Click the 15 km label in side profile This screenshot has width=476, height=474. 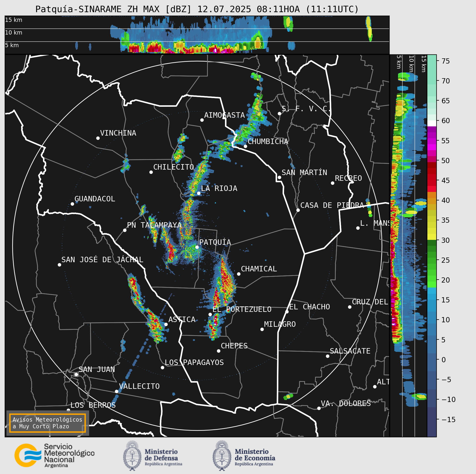point(424,64)
